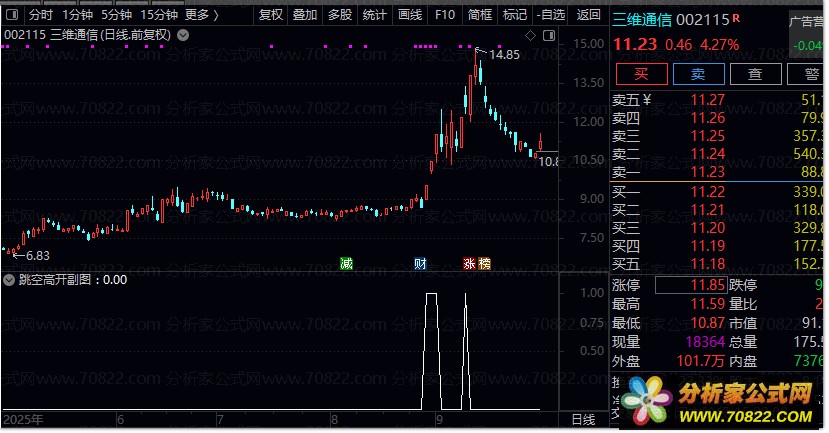Image resolution: width=829 pixels, height=433 pixels.
Task: Click the red 买 buy button
Action: tap(641, 74)
